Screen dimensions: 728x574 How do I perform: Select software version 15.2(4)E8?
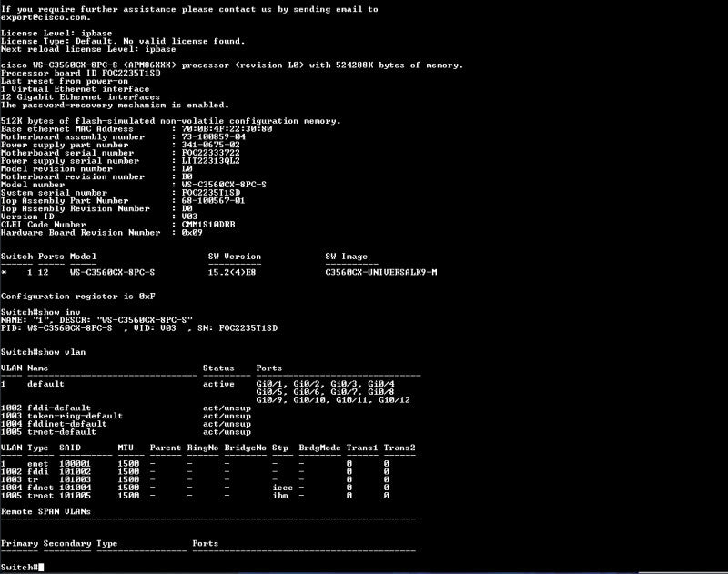[232, 272]
